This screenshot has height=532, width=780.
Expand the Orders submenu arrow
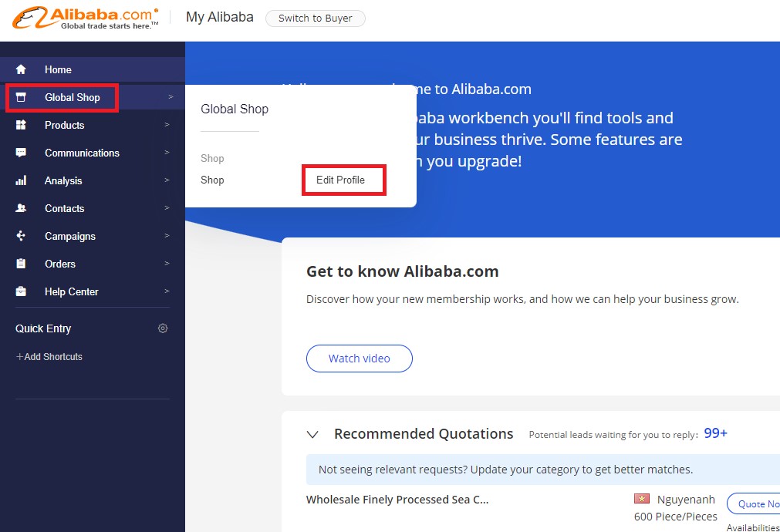pos(167,263)
